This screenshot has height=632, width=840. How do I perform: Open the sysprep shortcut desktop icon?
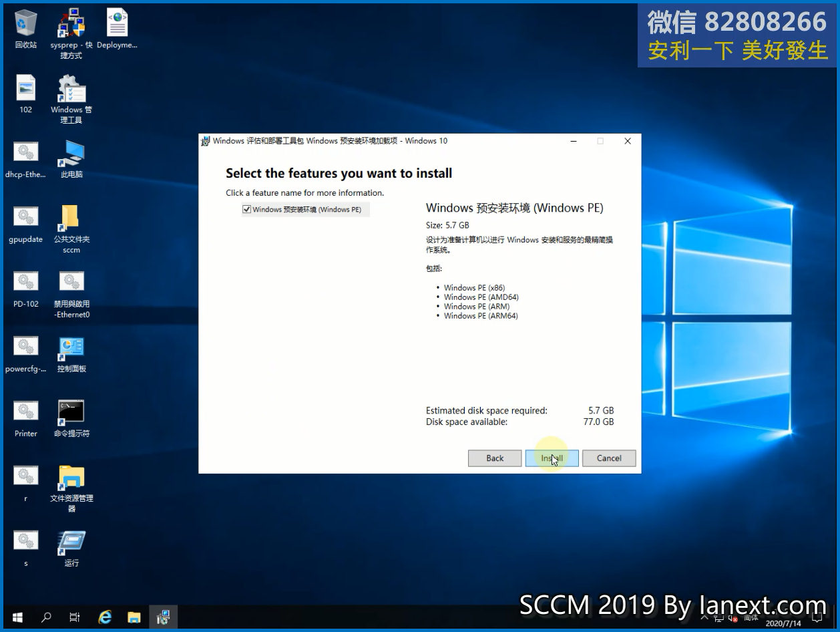pyautogui.click(x=71, y=35)
